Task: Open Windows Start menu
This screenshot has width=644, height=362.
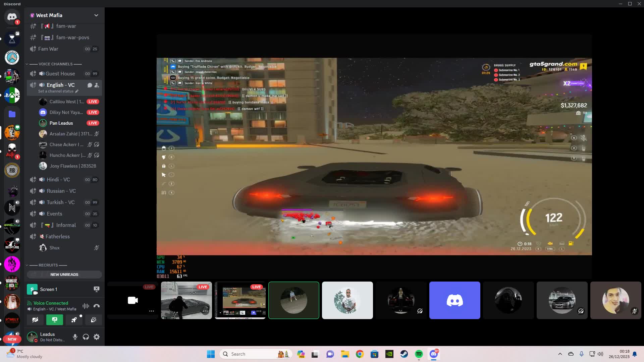Action: pos(211,354)
